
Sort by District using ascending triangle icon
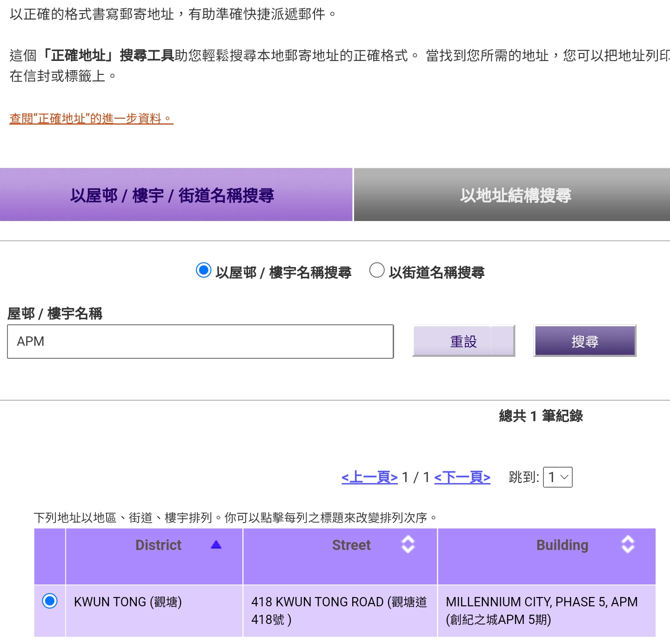coord(216,544)
